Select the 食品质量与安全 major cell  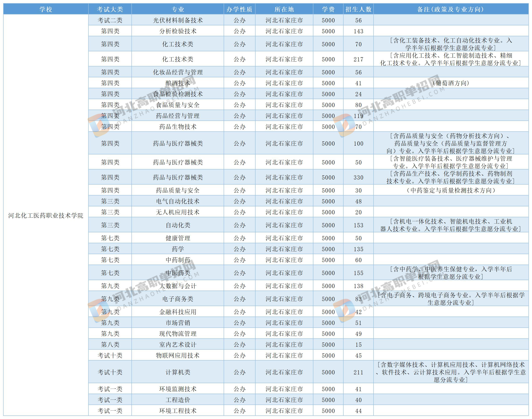pyautogui.click(x=178, y=105)
